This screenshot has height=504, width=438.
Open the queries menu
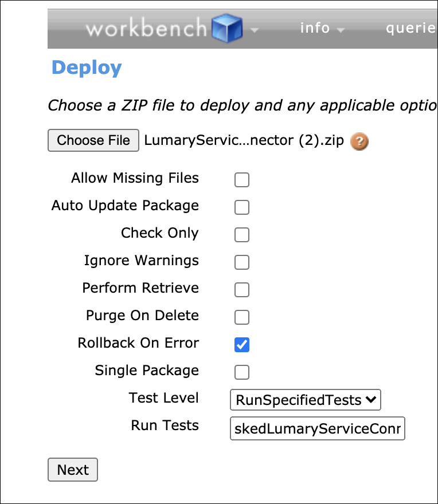coord(412,28)
